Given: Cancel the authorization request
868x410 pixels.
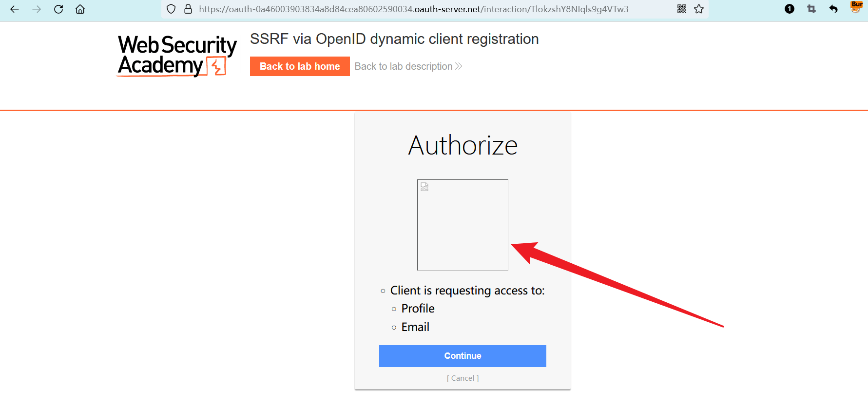Looking at the screenshot, I should 463,378.
